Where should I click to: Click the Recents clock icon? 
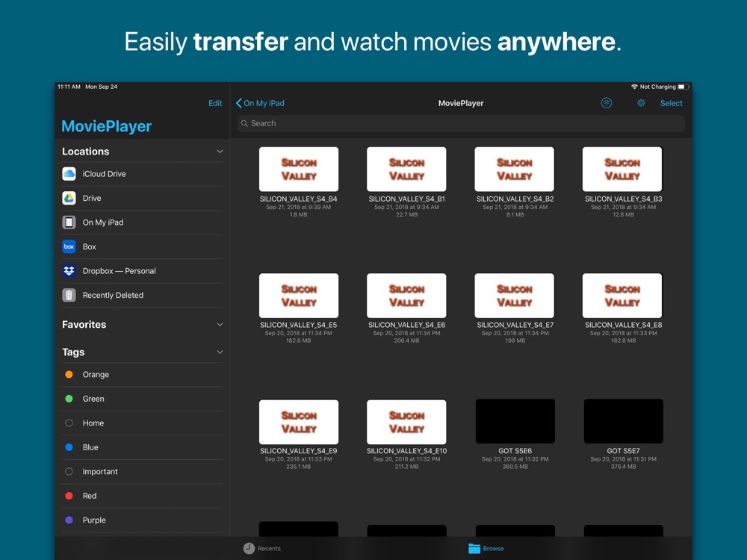pos(249,548)
